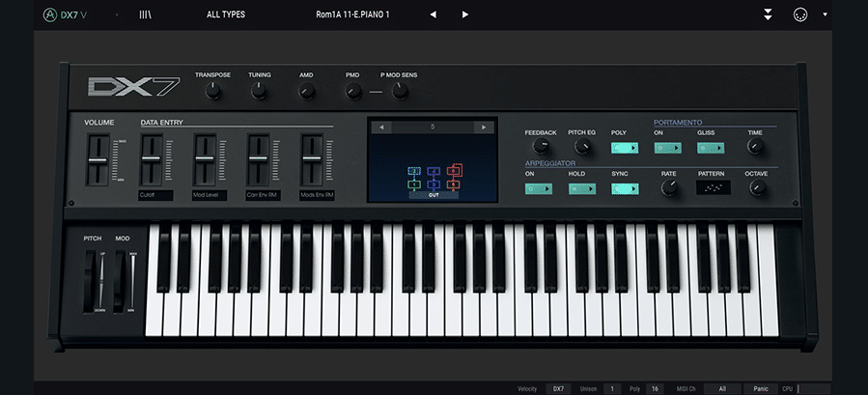Click the AMD knob
This screenshot has height=395, width=868.
pyautogui.click(x=307, y=91)
